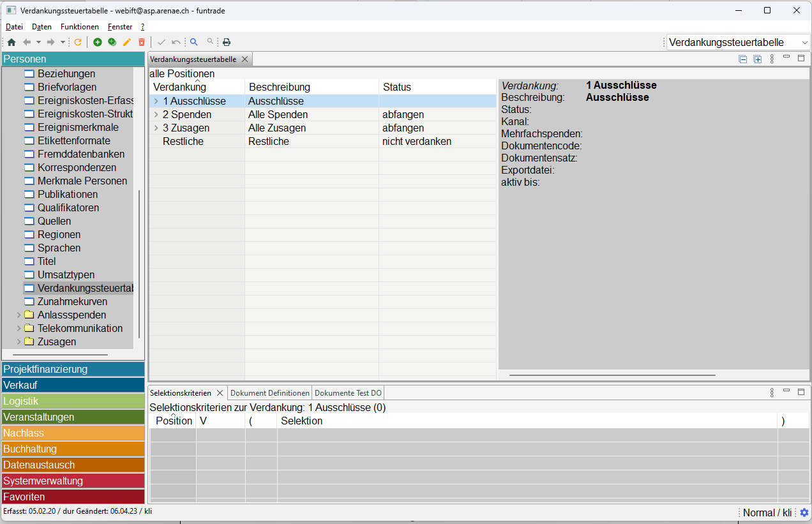Open the Funktionen menu

point(80,27)
